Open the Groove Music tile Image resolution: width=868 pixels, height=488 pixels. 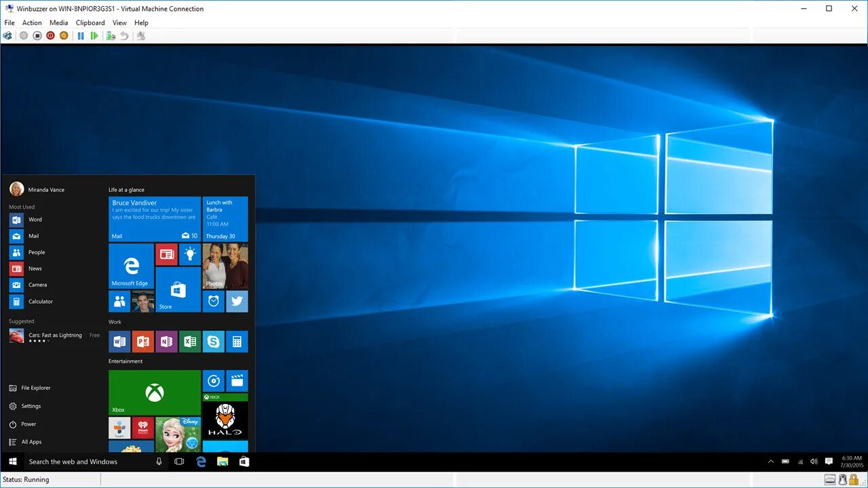tap(214, 381)
